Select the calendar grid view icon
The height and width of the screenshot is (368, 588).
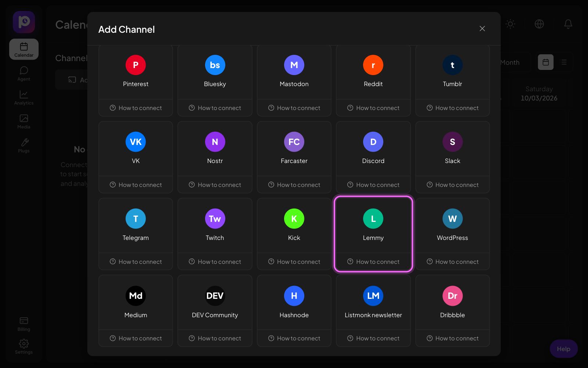546,62
